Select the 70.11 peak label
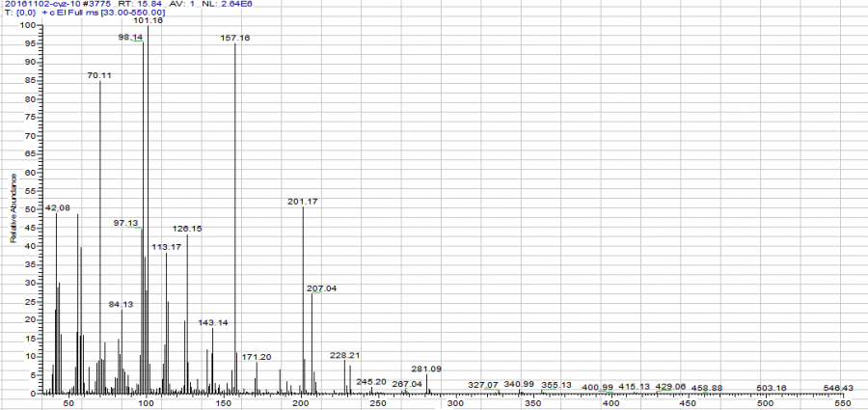This screenshot has width=868, height=410. 99,76
